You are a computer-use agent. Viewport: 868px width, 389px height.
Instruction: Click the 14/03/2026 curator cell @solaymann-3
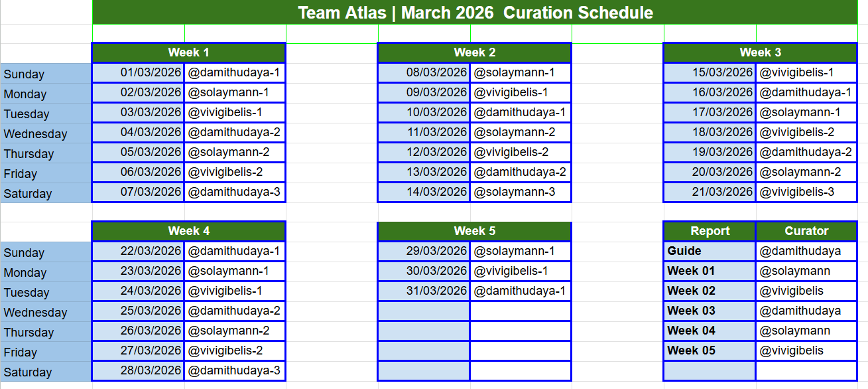pyautogui.click(x=521, y=193)
